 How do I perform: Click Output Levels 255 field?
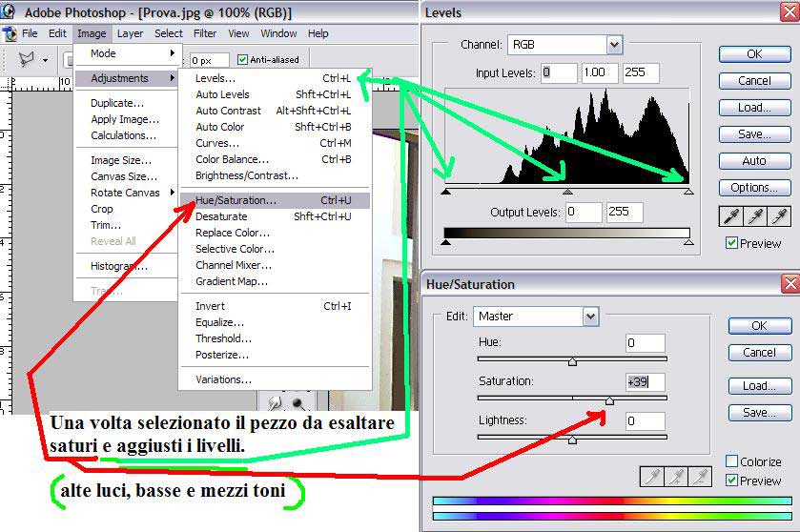625,212
